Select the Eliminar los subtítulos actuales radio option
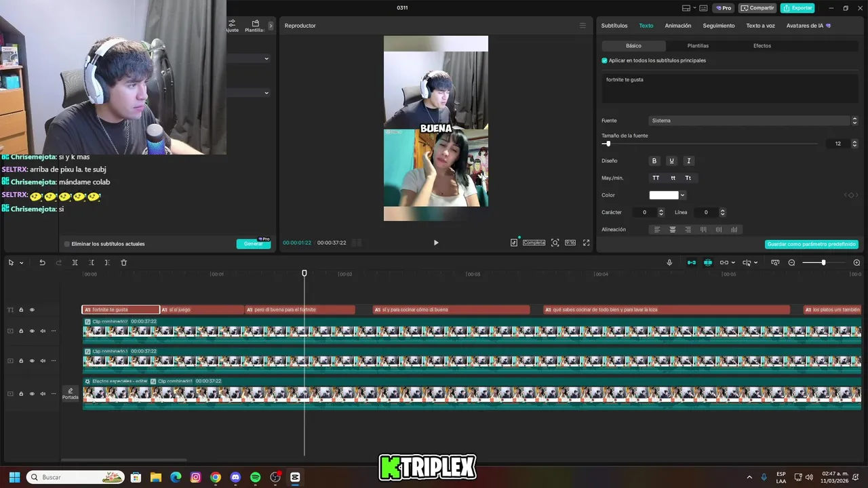 66,244
